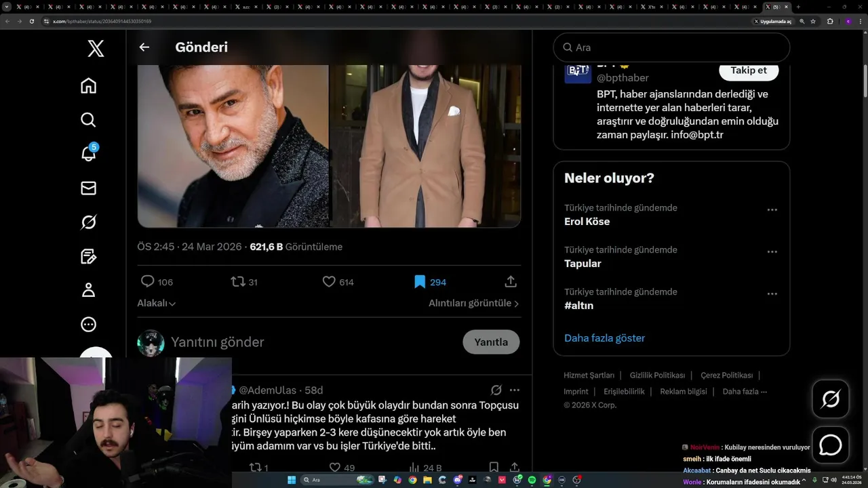View left photo of post

pyautogui.click(x=233, y=146)
